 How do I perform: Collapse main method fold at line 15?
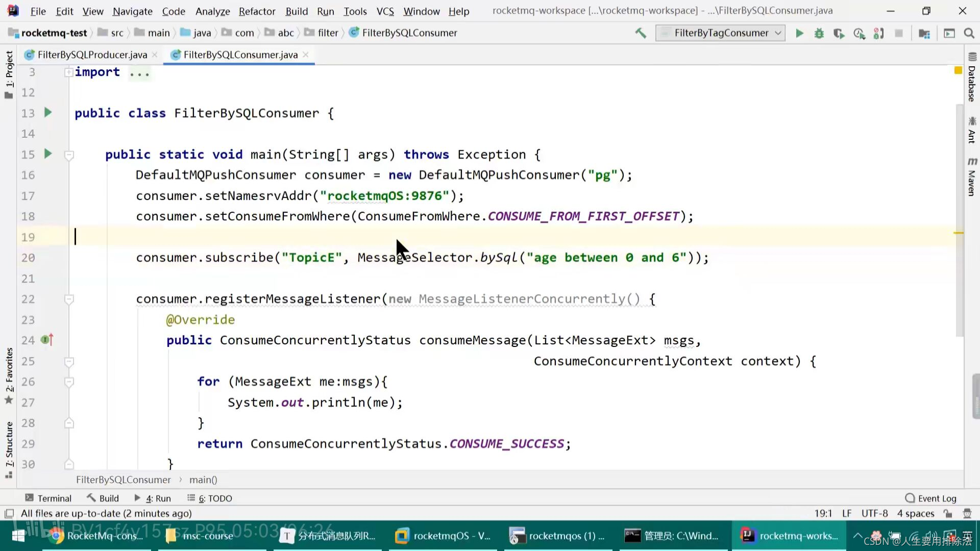pos(69,155)
